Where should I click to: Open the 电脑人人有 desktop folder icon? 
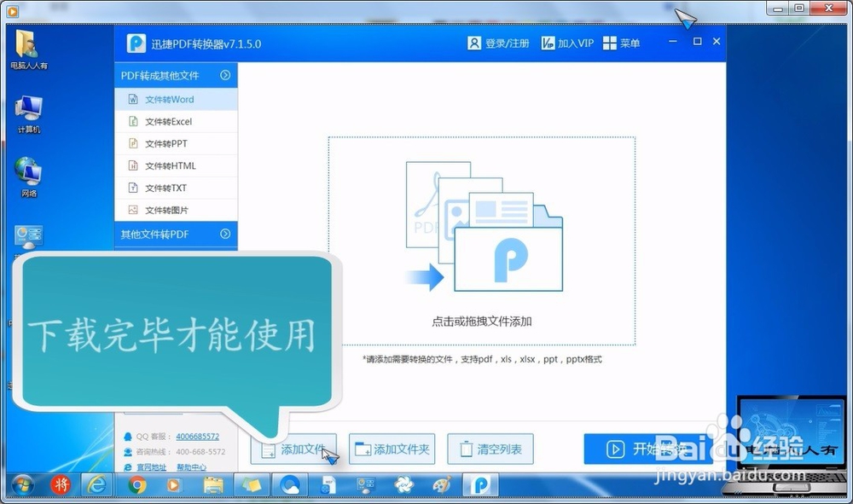pos(28,50)
